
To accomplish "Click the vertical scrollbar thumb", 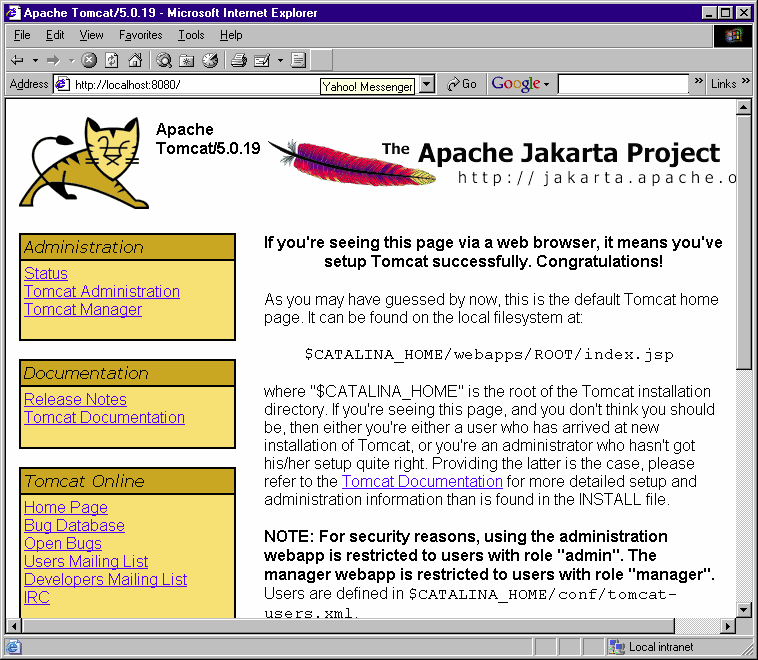I will point(744,243).
